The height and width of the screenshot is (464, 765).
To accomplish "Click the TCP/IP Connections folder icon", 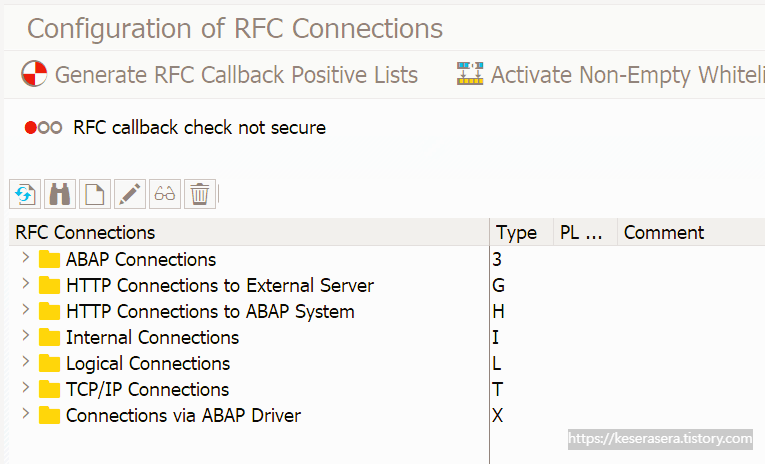I will [49, 389].
